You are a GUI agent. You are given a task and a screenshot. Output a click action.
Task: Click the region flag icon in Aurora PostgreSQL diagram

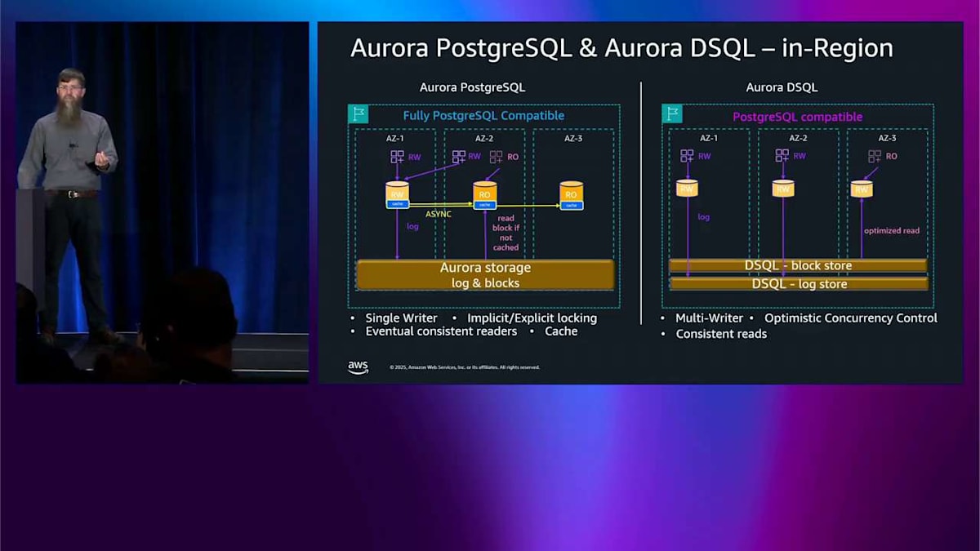tap(358, 114)
